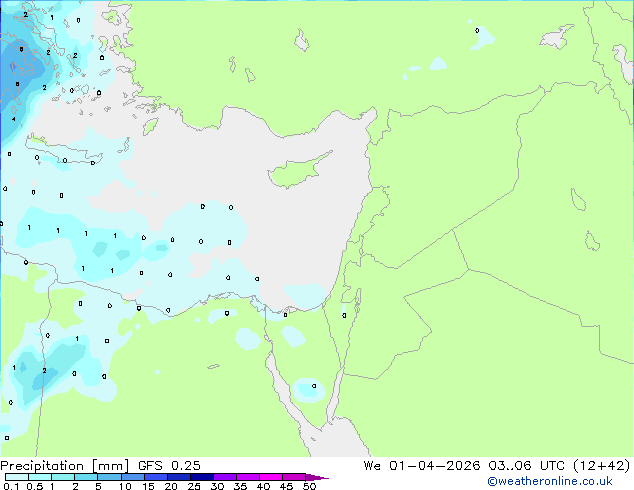
Task: Click the '50' legend scale label
Action: click(x=310, y=486)
